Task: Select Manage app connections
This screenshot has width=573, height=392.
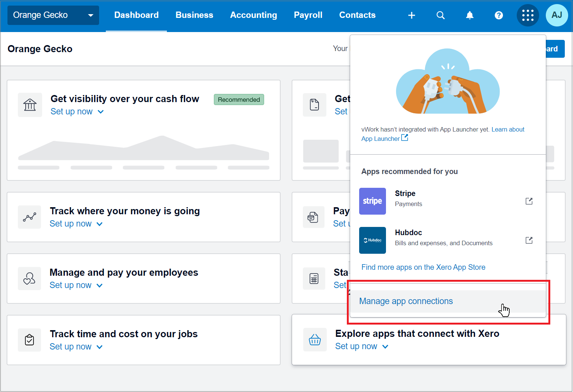Action: pyautogui.click(x=448, y=301)
